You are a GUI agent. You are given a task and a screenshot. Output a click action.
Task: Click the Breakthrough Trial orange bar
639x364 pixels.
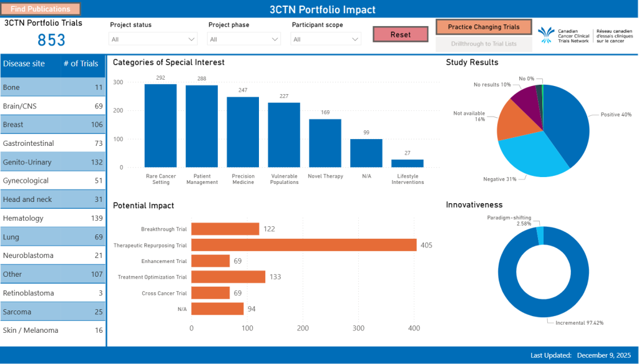[225, 229]
